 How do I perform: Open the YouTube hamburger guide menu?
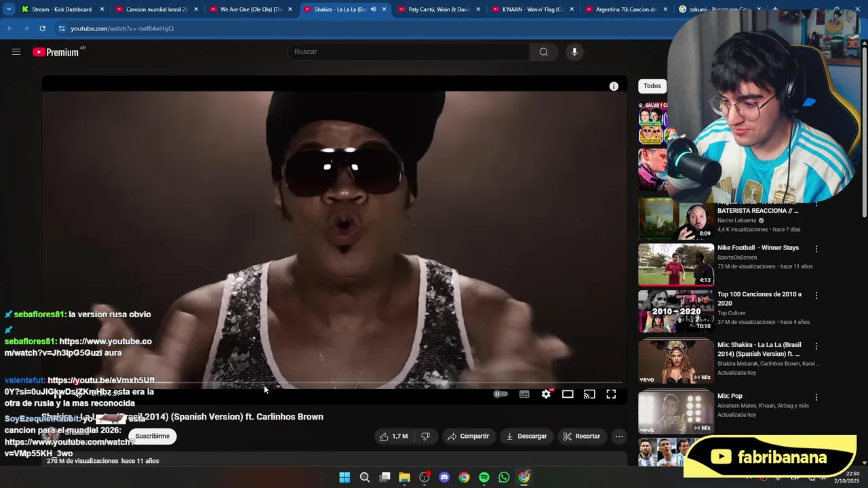pyautogui.click(x=16, y=52)
